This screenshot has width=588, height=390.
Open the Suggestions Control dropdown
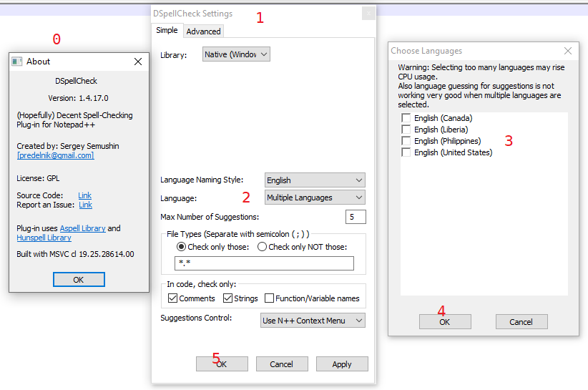coord(313,321)
